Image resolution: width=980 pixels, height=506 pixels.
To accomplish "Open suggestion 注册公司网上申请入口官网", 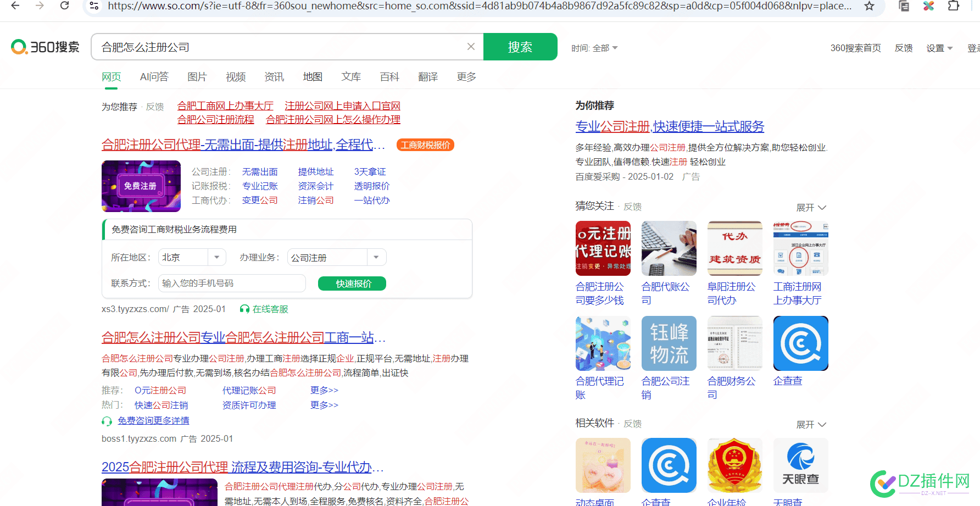I will [342, 106].
